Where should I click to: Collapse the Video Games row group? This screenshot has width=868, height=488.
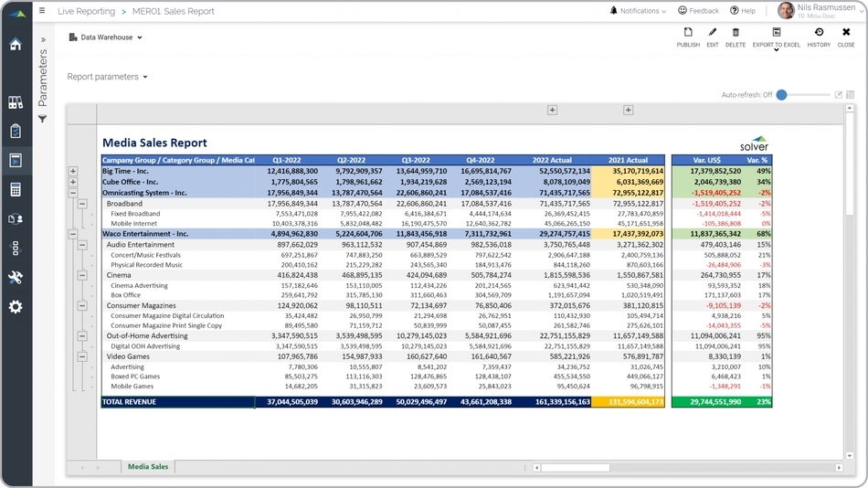82,356
